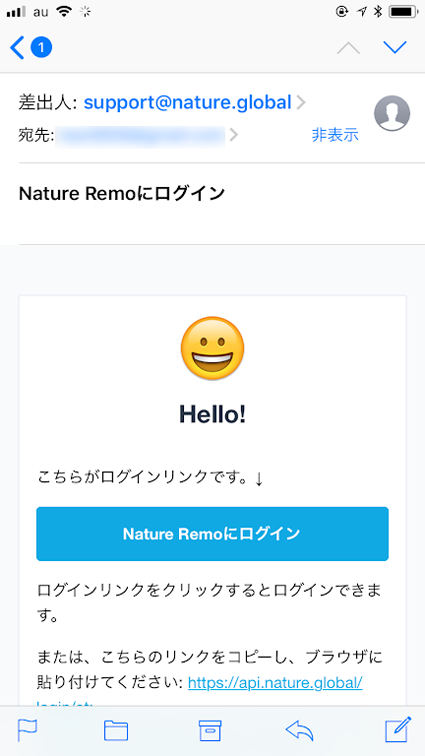The width and height of the screenshot is (425, 756).
Task: Tap the unread count badge showing 1
Action: 41,48
